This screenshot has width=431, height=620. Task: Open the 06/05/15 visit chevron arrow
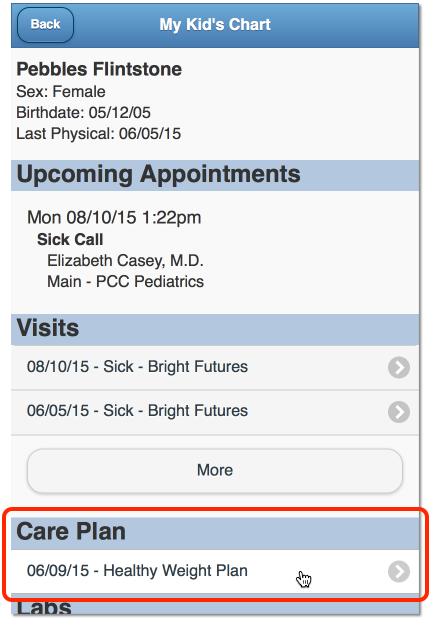(x=399, y=412)
